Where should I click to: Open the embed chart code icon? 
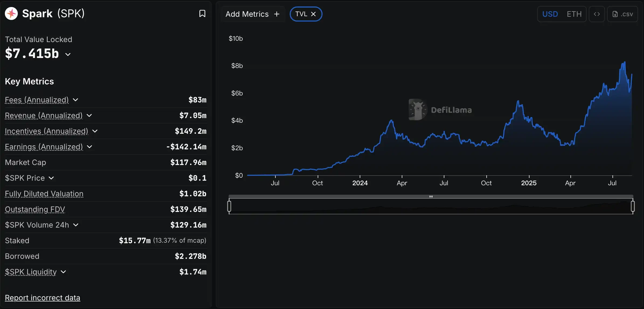tap(597, 14)
